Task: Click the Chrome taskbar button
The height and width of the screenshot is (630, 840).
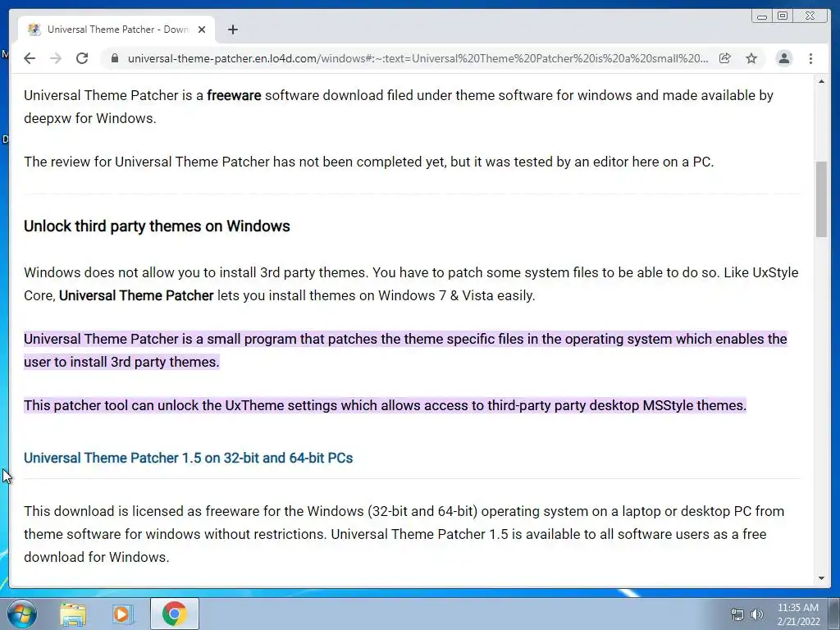Action: [175, 614]
